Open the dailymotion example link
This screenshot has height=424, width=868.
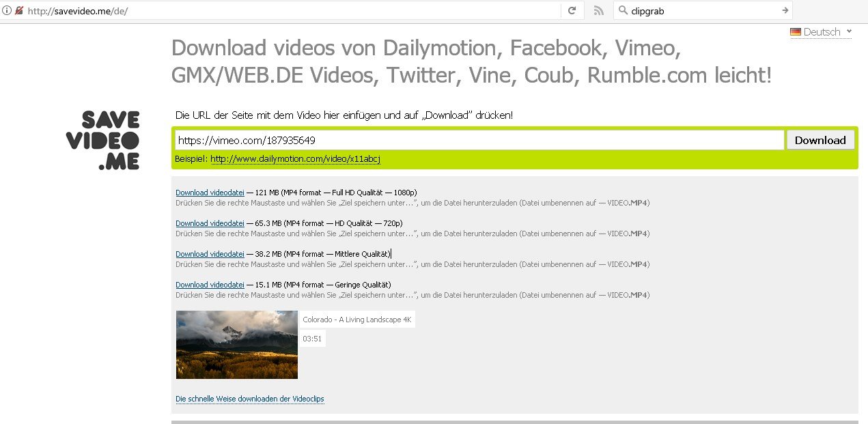point(295,159)
